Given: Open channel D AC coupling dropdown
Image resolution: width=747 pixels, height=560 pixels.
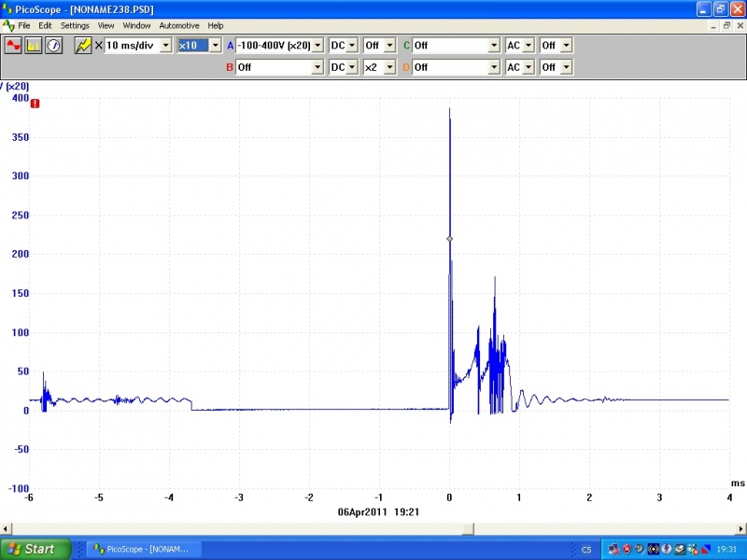Looking at the screenshot, I should pyautogui.click(x=528, y=67).
